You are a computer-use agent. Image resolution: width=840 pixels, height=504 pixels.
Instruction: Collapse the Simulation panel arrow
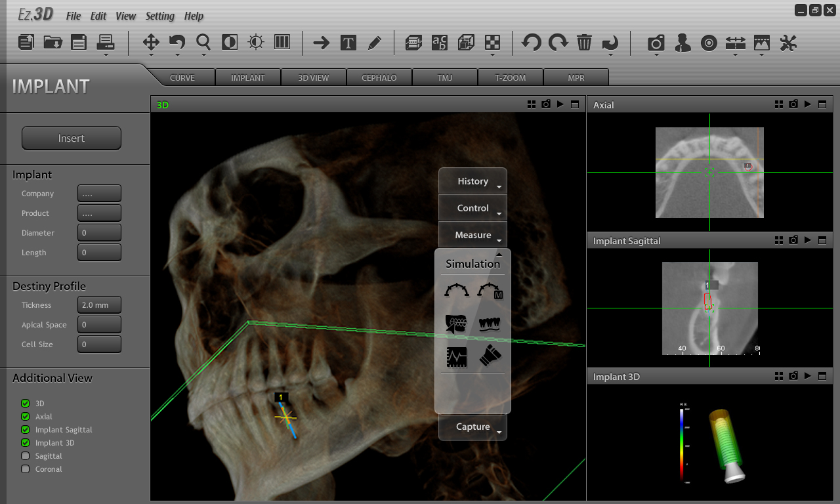[499, 254]
